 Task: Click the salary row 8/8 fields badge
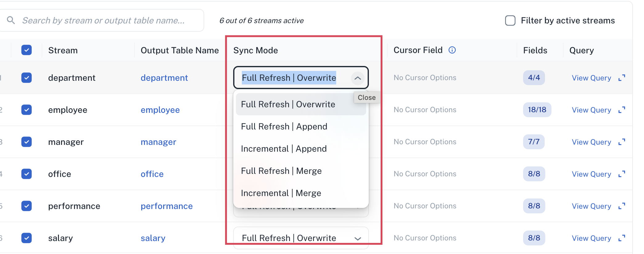(x=534, y=238)
